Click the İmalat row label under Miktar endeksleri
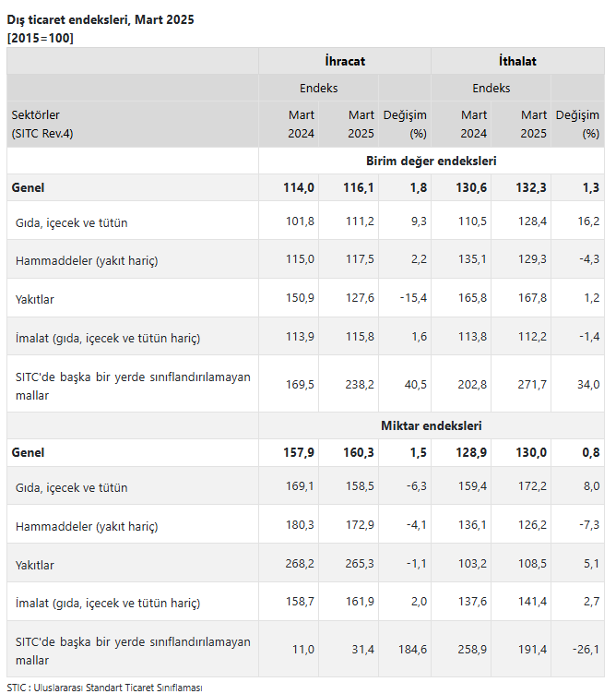616x694 pixels. click(108, 604)
